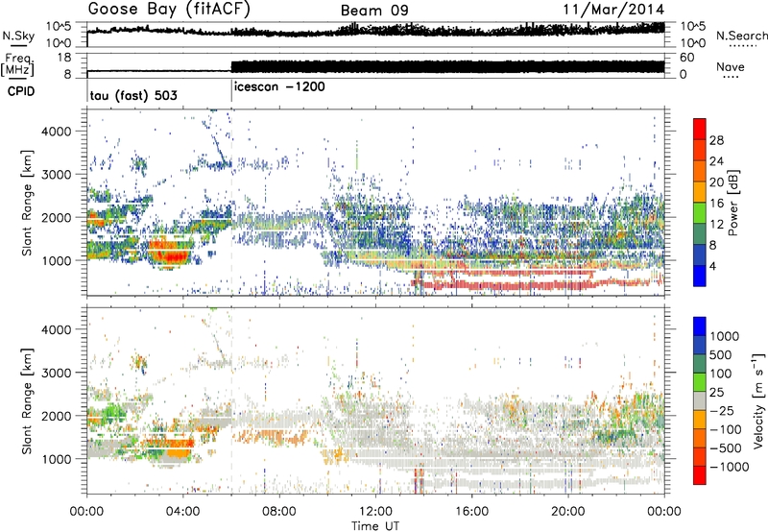Click the 'Beam 09' label
768x532 pixels.
tap(374, 11)
